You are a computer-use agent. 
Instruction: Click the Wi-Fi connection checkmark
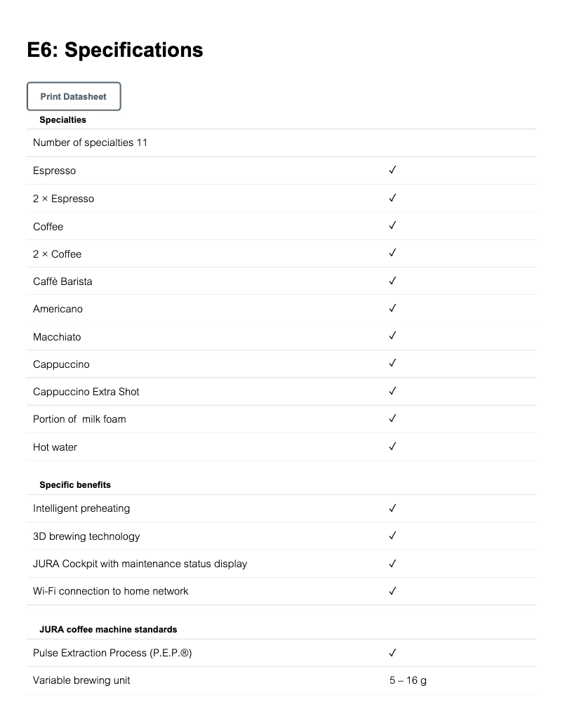pos(393,591)
